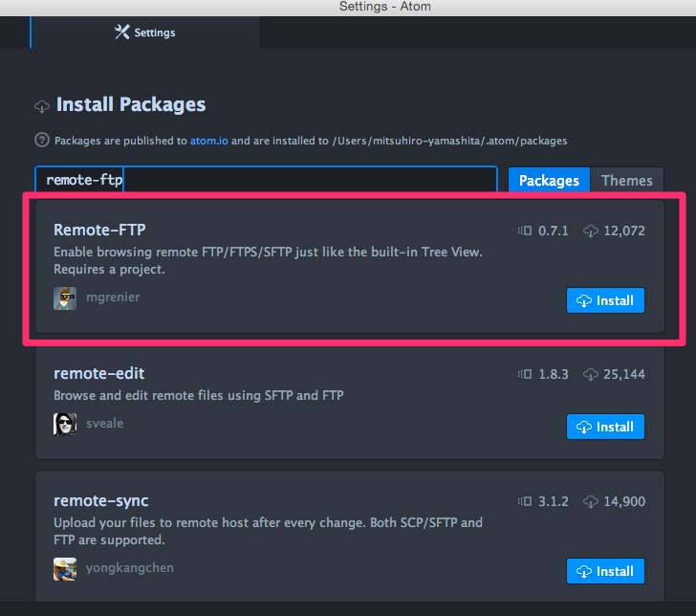The height and width of the screenshot is (616, 696).
Task: Install the remote-edit package
Action: click(605, 427)
